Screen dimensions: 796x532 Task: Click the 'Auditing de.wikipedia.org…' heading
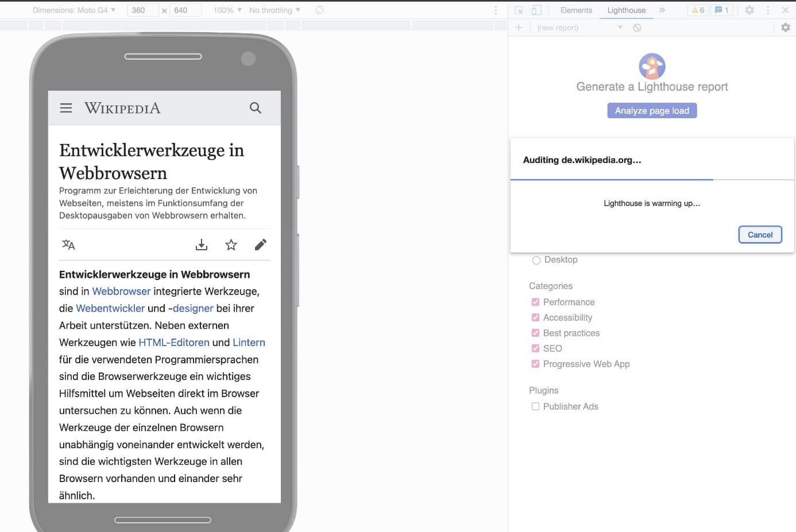click(x=582, y=160)
